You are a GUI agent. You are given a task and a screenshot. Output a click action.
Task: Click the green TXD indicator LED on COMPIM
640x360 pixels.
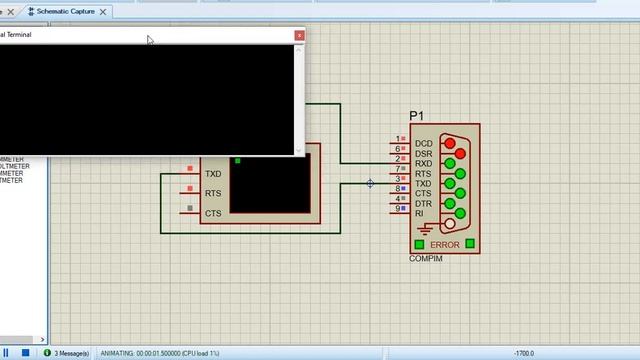(x=450, y=184)
